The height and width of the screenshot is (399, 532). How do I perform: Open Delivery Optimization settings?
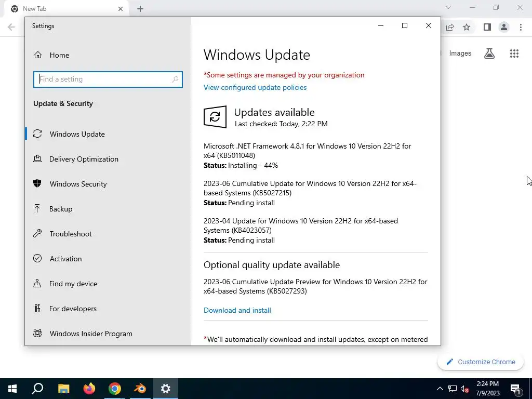coord(84,159)
